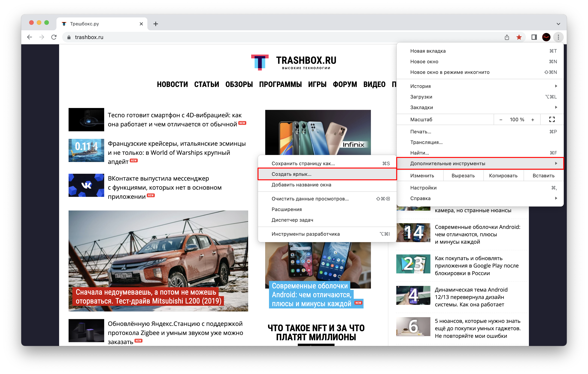This screenshot has width=588, height=374.
Task: Open the ИГРЫ site section
Action: pos(317,85)
